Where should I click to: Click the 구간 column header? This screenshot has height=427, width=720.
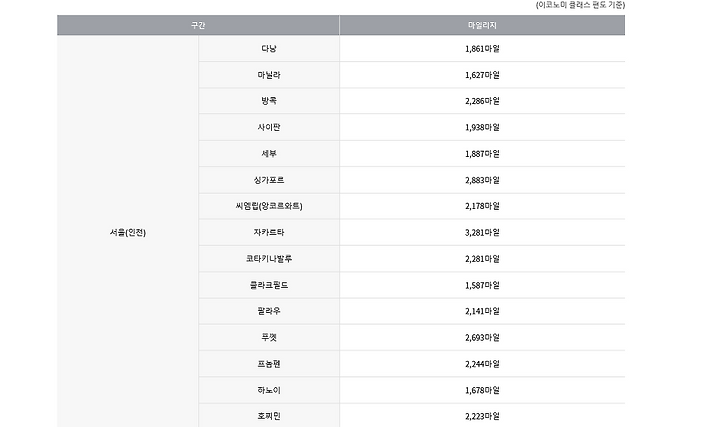coord(198,25)
